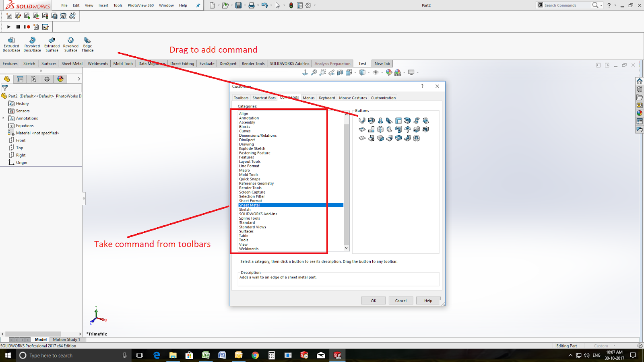644x362 pixels.
Task: Switch to the Keyboard tab
Action: coord(327,98)
